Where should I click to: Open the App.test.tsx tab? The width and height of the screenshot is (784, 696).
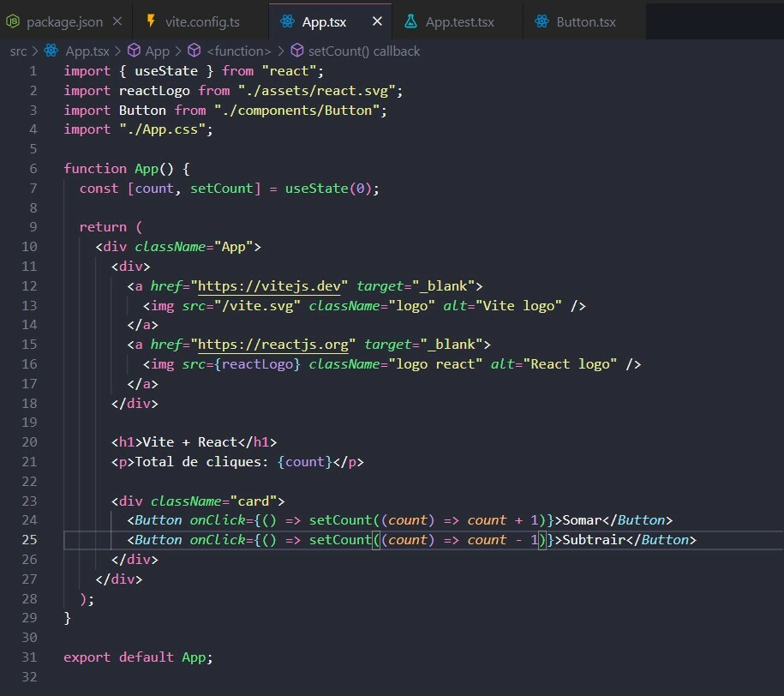click(459, 22)
